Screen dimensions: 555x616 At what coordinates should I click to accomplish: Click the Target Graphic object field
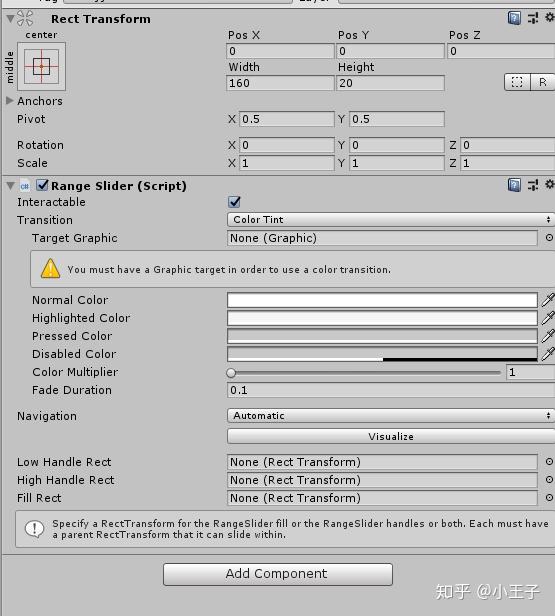(x=382, y=238)
